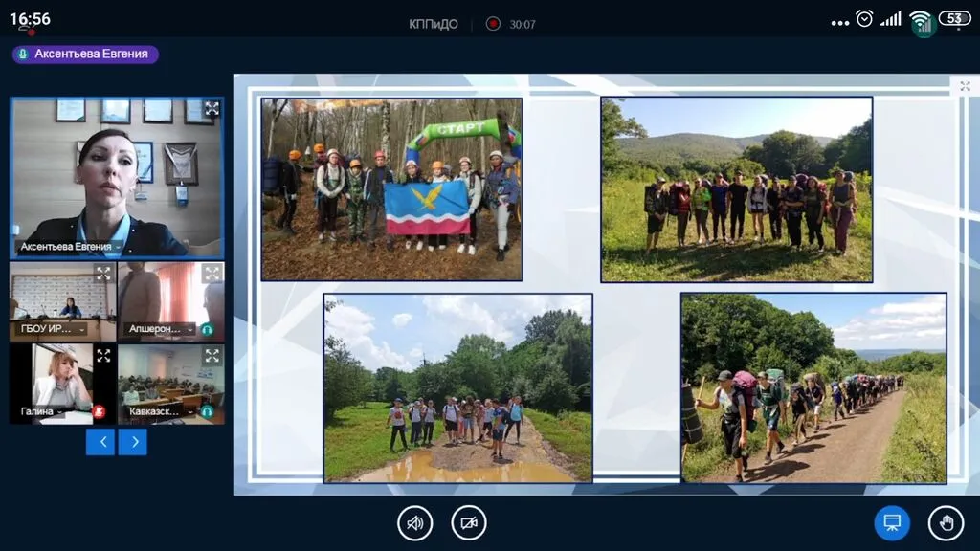
Task: Expand the shared presentation to fullscreen
Action: point(965,86)
